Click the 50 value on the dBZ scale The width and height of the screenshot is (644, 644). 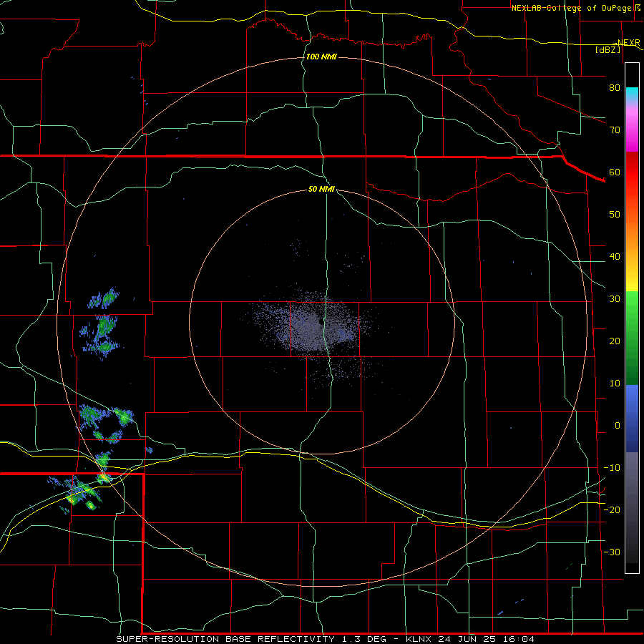point(615,215)
